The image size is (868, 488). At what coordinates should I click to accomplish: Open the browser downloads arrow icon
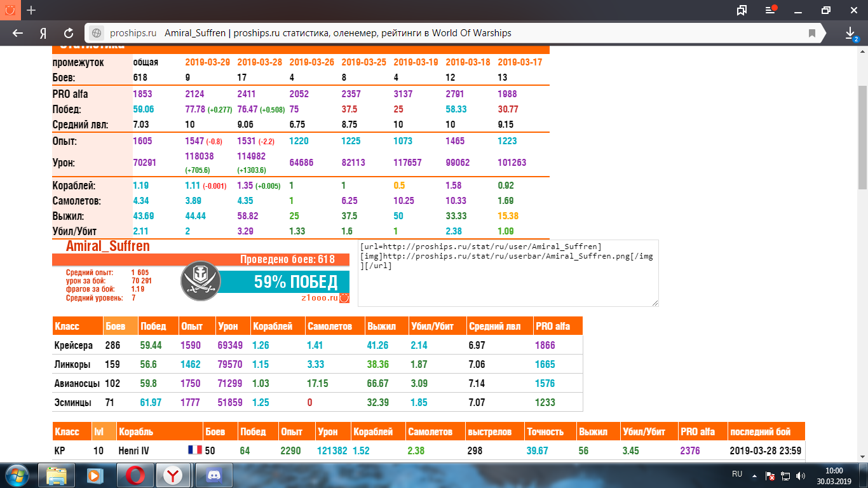tap(850, 33)
